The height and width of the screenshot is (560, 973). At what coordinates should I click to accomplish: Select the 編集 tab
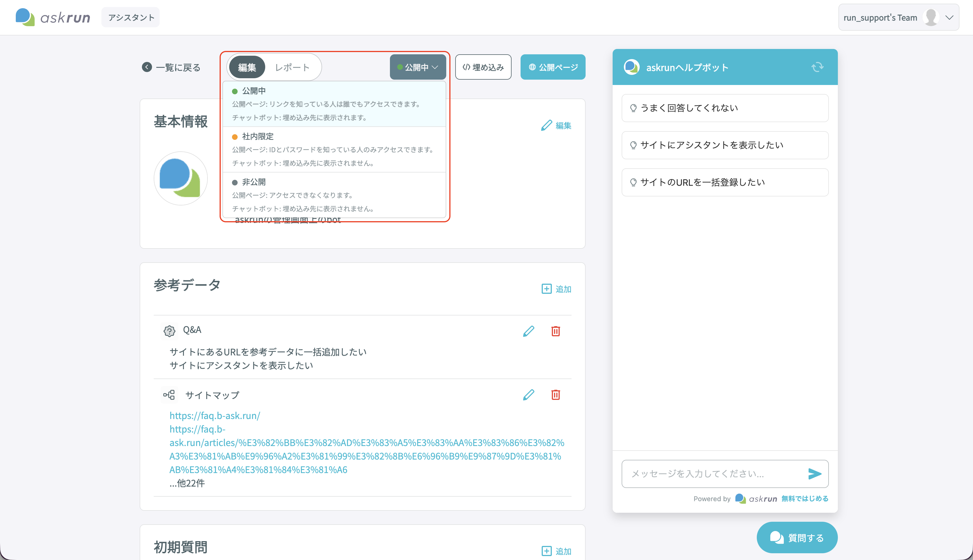pyautogui.click(x=247, y=67)
